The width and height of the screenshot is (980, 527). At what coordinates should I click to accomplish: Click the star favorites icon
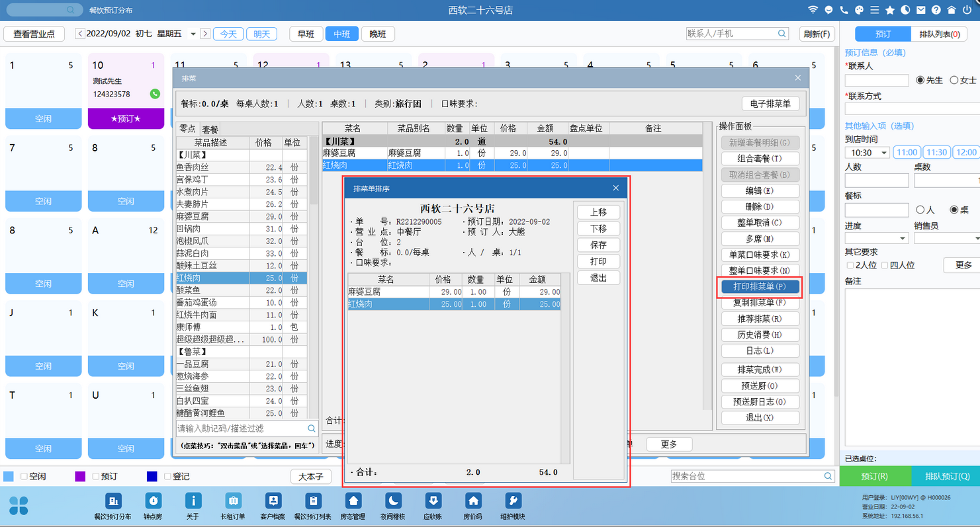click(x=890, y=10)
